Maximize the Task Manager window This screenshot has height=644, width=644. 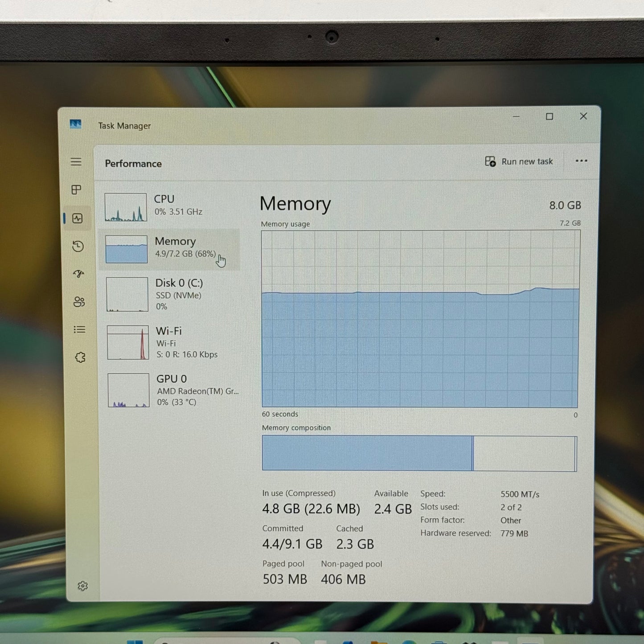tap(550, 116)
